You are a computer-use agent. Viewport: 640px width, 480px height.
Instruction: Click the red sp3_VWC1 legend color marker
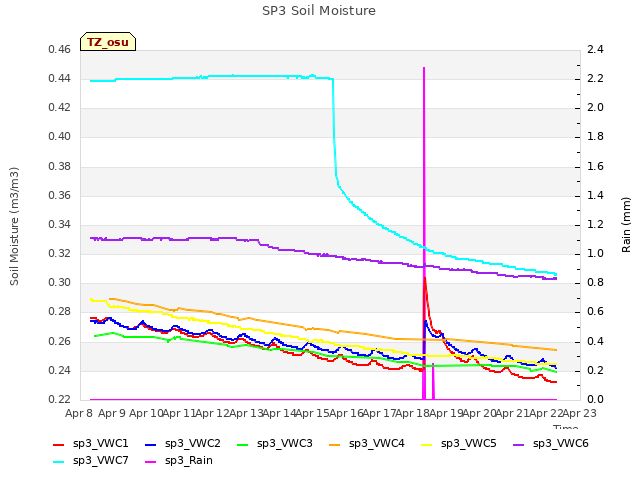pyautogui.click(x=59, y=444)
